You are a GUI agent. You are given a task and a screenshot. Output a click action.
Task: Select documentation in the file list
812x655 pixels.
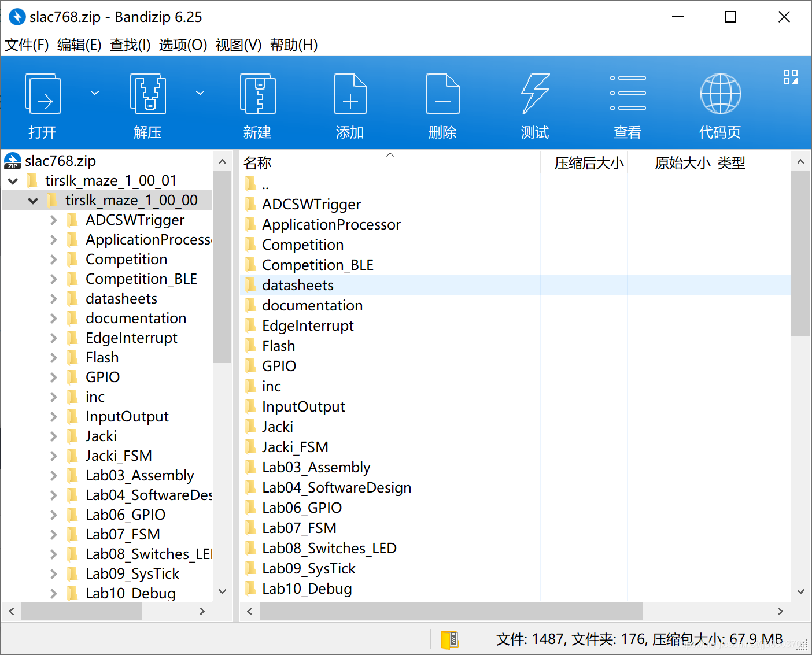(312, 305)
